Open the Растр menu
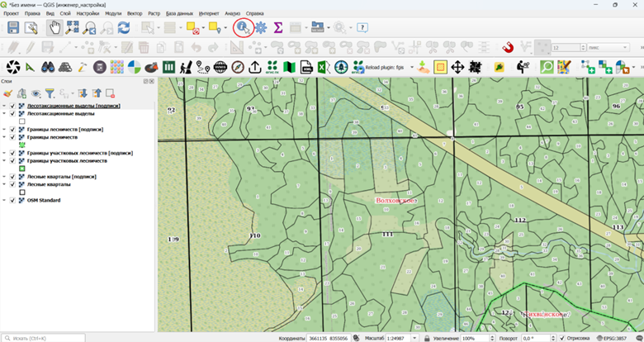644x342 pixels. pos(154,13)
